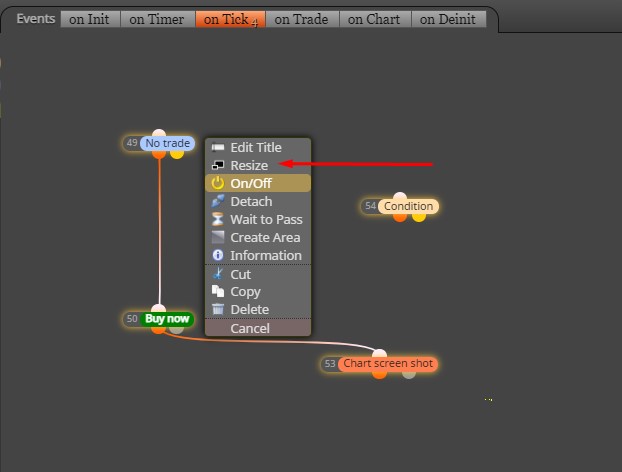The image size is (622, 472).
Task: Click the Create Area square icon
Action: [x=218, y=237]
